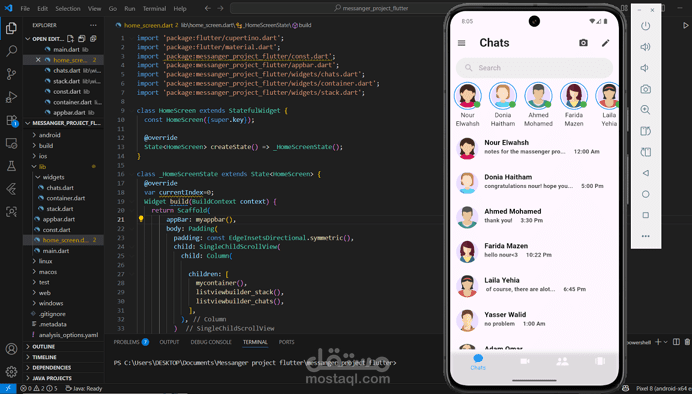
Task: Click the Search field in Chats app
Action: point(534,68)
